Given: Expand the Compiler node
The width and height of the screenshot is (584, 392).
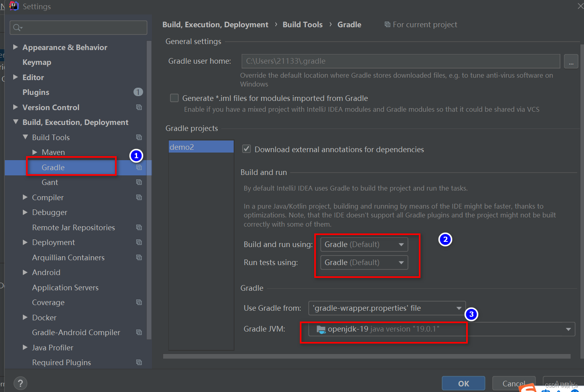Looking at the screenshot, I should [25, 197].
